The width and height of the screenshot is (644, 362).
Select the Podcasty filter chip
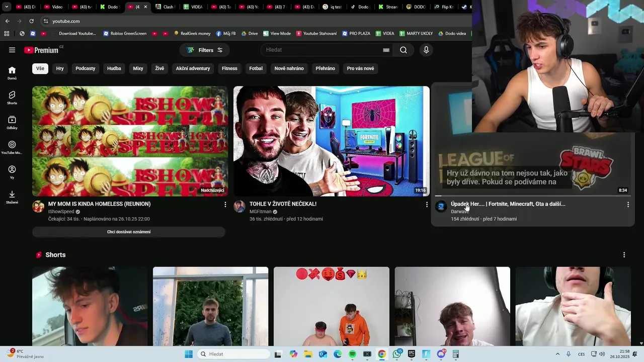pos(86,68)
